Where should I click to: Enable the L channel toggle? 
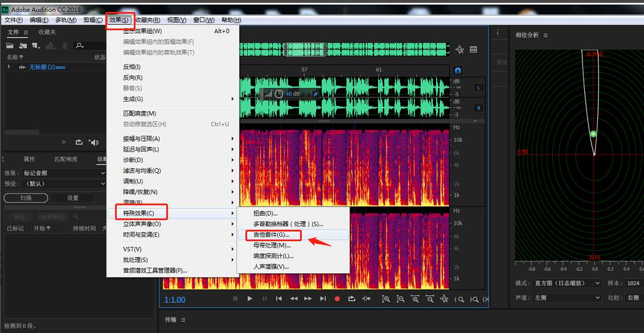point(477,87)
